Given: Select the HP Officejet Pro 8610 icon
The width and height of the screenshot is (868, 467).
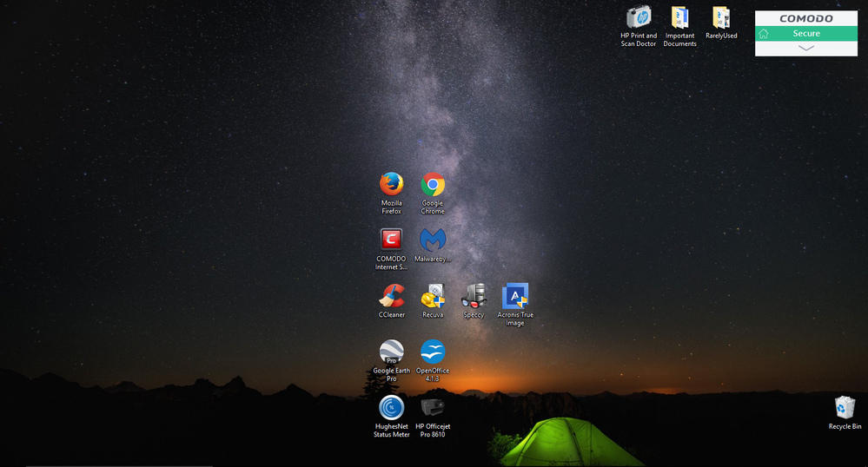Looking at the screenshot, I should [433, 407].
